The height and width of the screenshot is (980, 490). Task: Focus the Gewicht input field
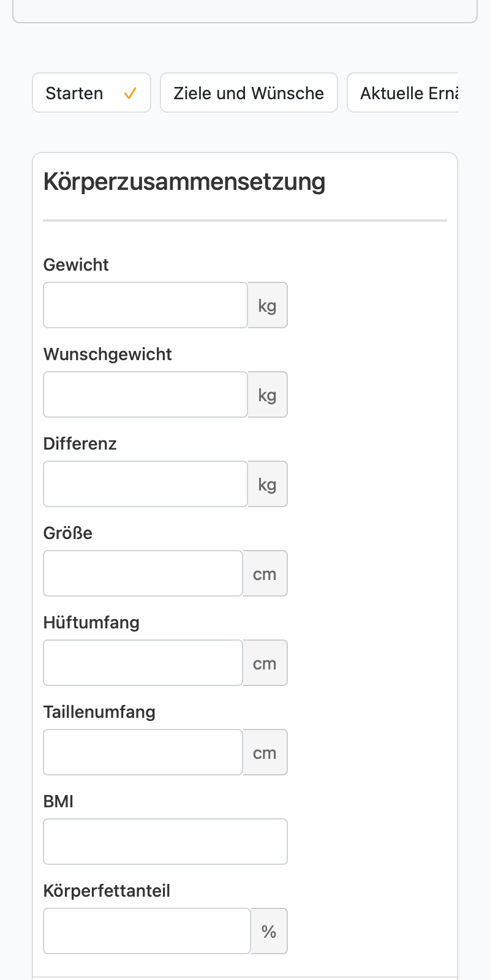pos(146,305)
